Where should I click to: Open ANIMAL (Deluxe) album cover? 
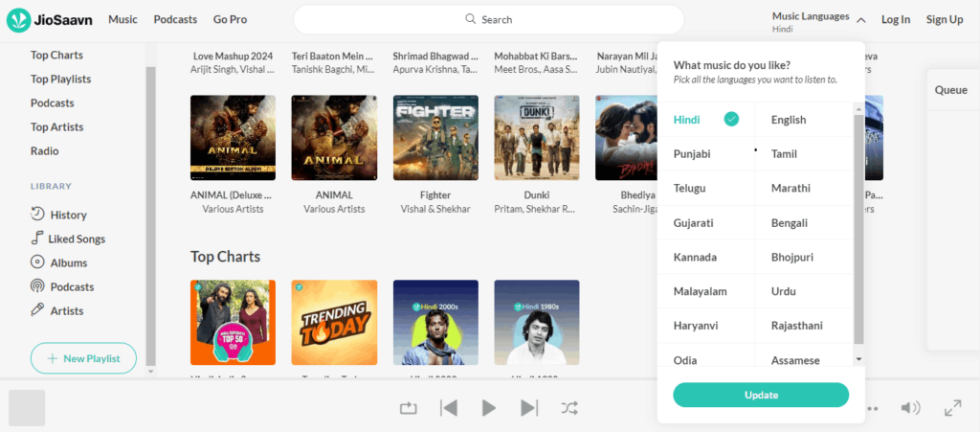click(233, 138)
